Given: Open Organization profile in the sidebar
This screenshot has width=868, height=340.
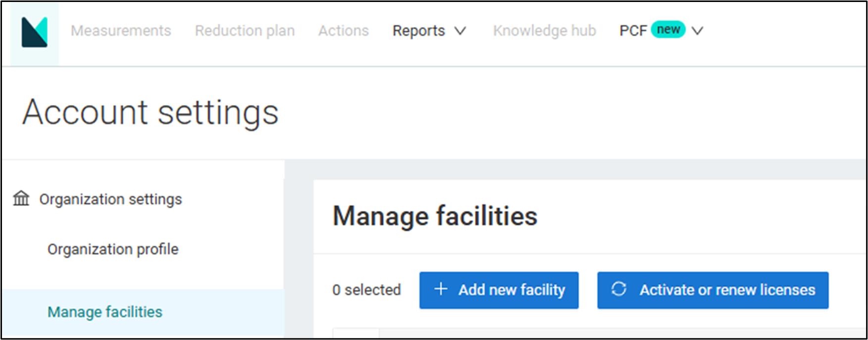Looking at the screenshot, I should click(113, 249).
